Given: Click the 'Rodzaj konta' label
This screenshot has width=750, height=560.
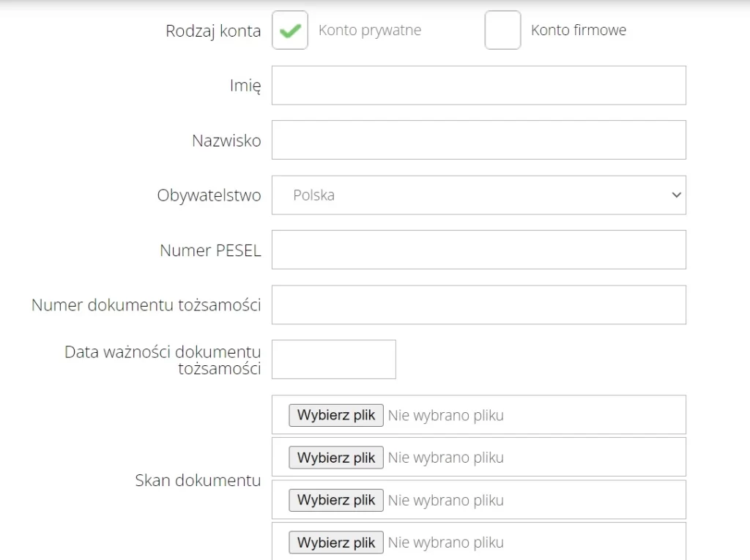Looking at the screenshot, I should (x=213, y=31).
